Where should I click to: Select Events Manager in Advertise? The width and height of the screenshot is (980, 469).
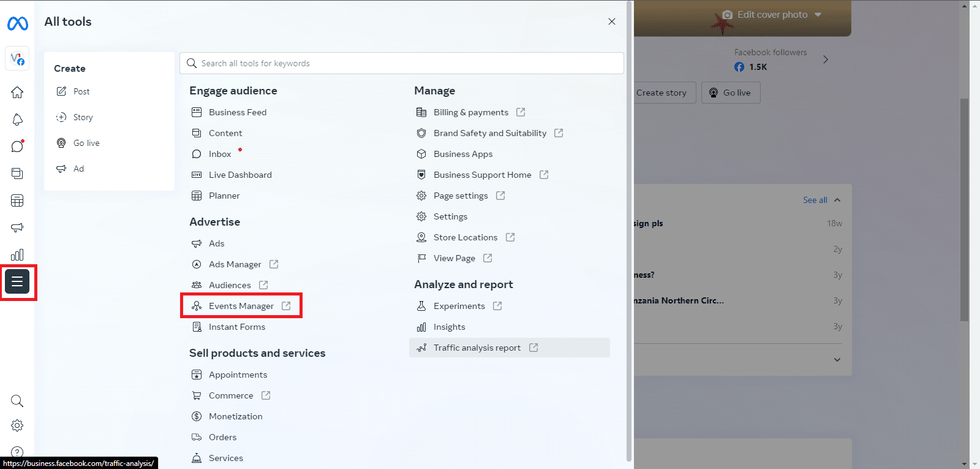(241, 306)
